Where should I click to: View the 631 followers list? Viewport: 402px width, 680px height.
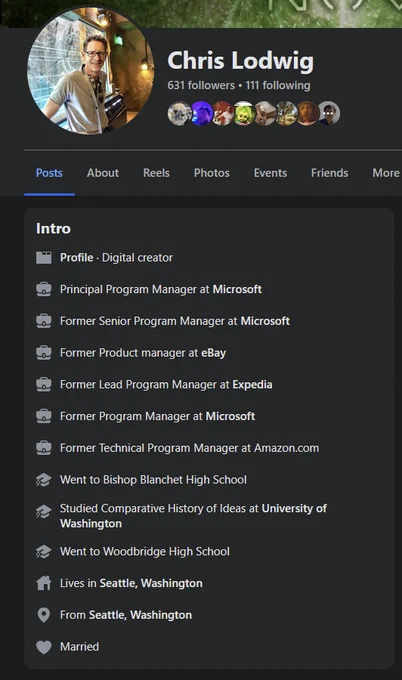tap(201, 85)
